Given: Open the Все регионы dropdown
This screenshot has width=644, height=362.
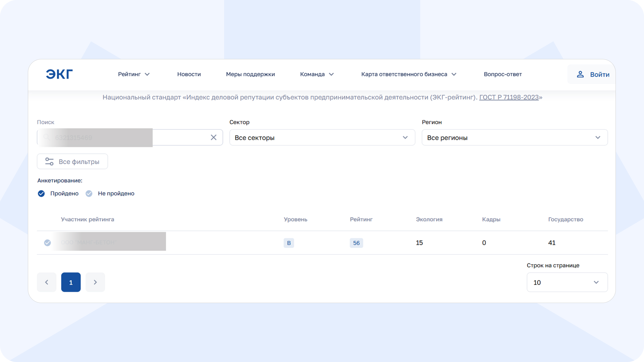Looking at the screenshot, I should (515, 137).
